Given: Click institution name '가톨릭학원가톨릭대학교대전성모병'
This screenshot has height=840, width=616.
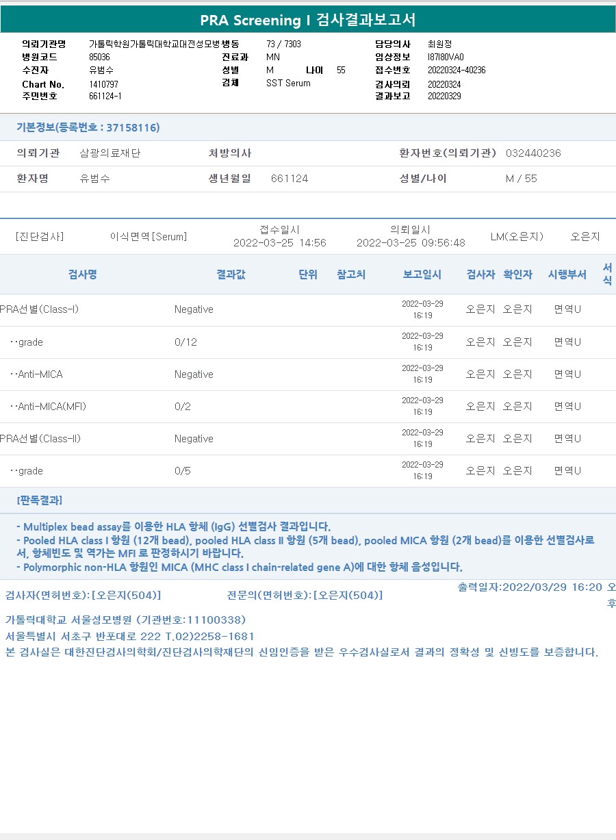Looking at the screenshot, I should tap(155, 44).
